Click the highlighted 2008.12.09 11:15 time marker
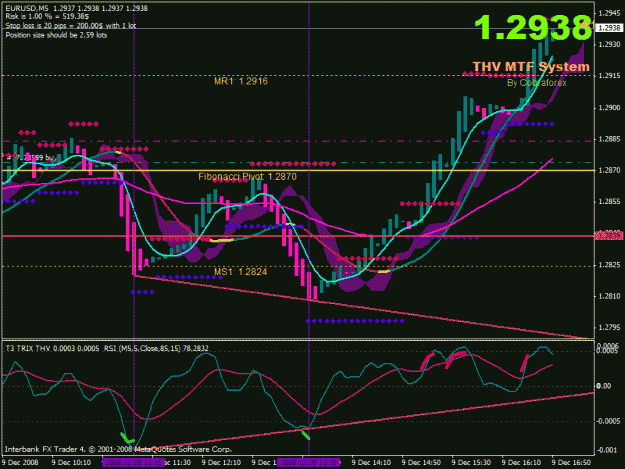The width and height of the screenshot is (625, 469). (x=133, y=463)
